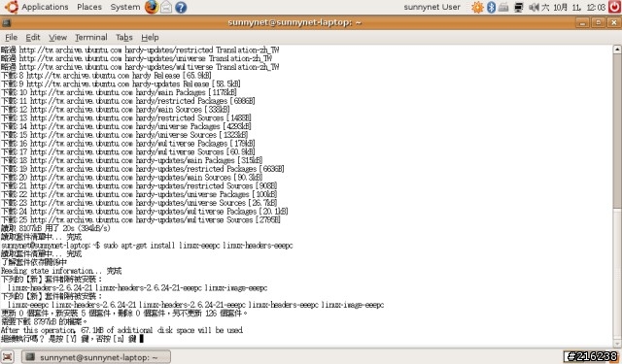The width and height of the screenshot is (622, 364).
Task: Open the Ubuntu Applications menu
Action: pyautogui.click(x=37, y=7)
